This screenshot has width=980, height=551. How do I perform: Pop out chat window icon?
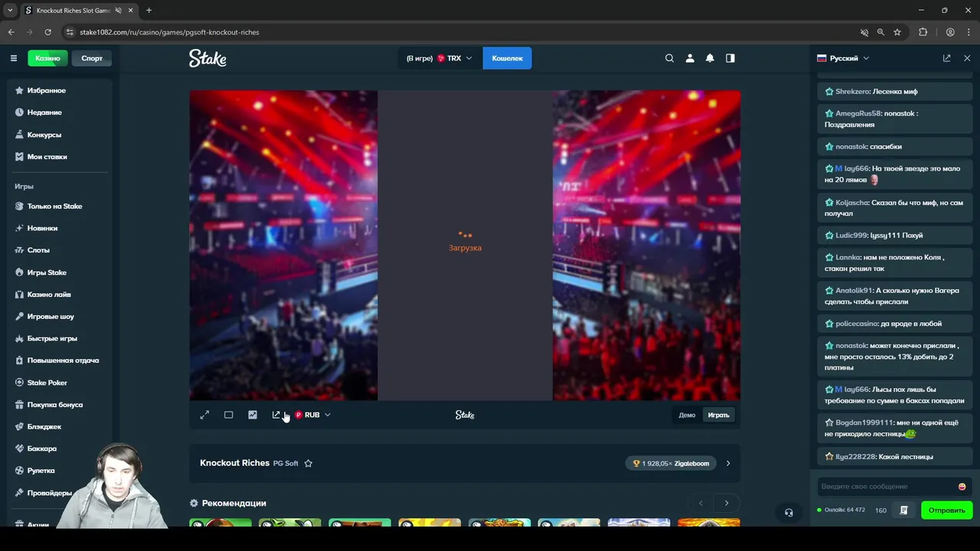click(946, 58)
